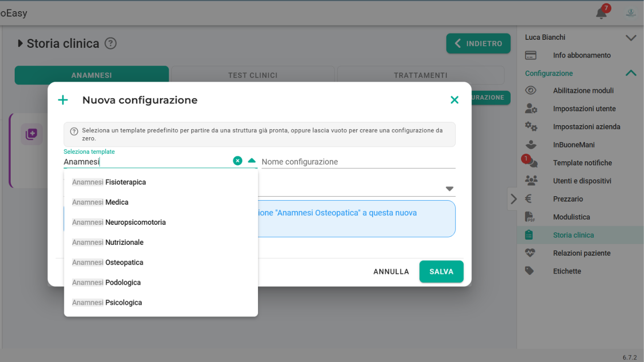This screenshot has width=644, height=362.
Task: Click into the Seleziona template text field
Action: (x=147, y=162)
